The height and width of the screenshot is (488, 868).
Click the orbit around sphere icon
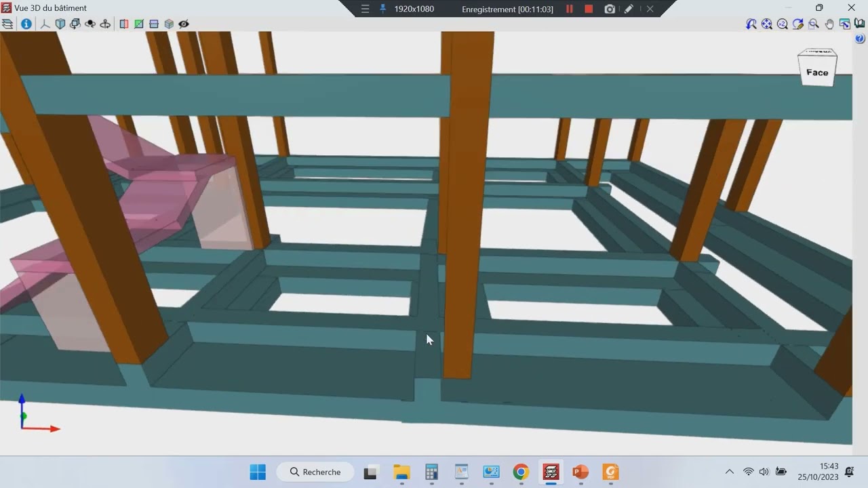click(90, 24)
